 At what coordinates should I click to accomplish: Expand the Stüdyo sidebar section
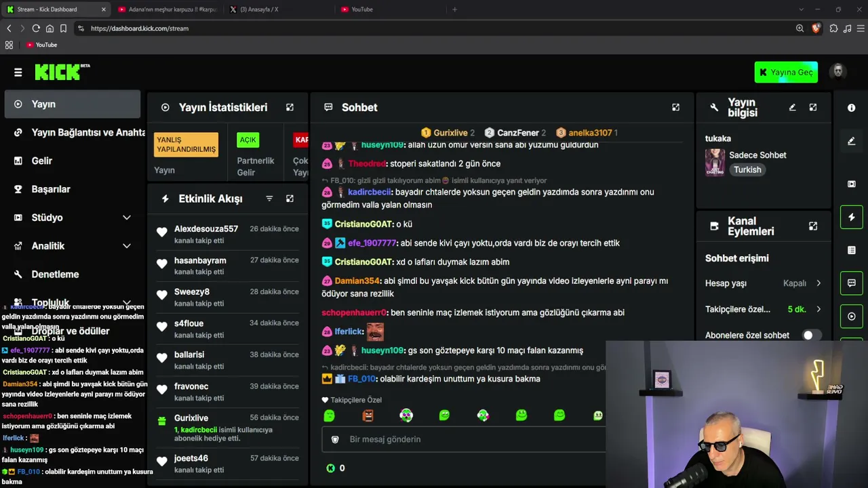point(127,218)
